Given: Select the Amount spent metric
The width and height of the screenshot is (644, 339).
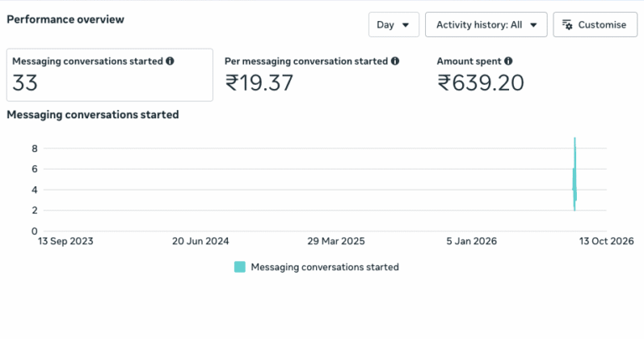Looking at the screenshot, I should [480, 75].
